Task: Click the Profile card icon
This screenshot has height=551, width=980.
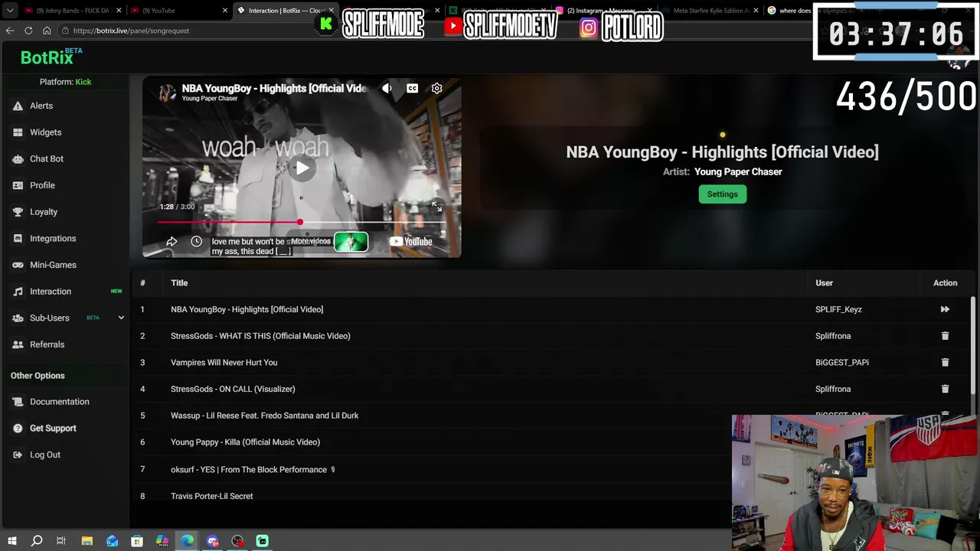Action: tap(18, 185)
